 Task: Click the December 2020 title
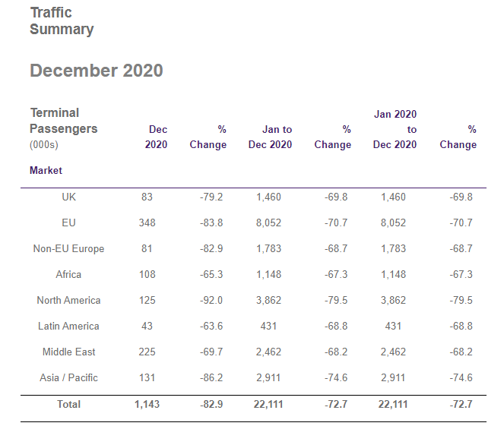[x=96, y=71]
